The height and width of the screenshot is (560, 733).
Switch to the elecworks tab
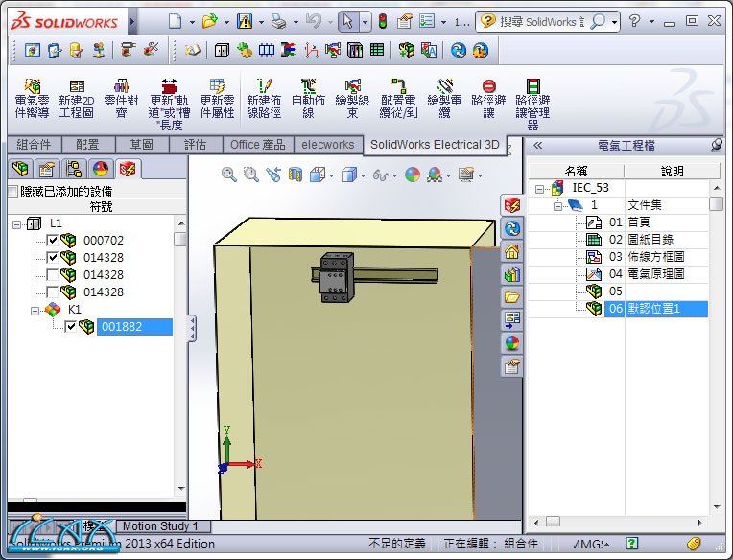[x=327, y=145]
